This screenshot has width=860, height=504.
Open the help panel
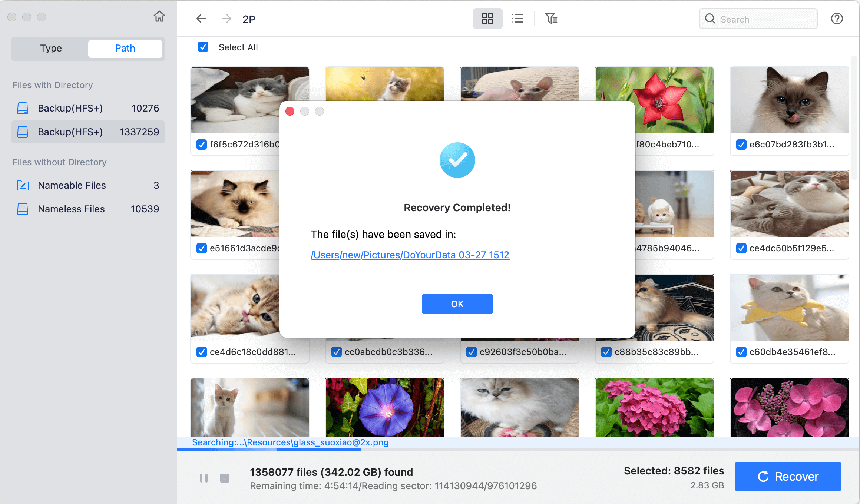837,18
